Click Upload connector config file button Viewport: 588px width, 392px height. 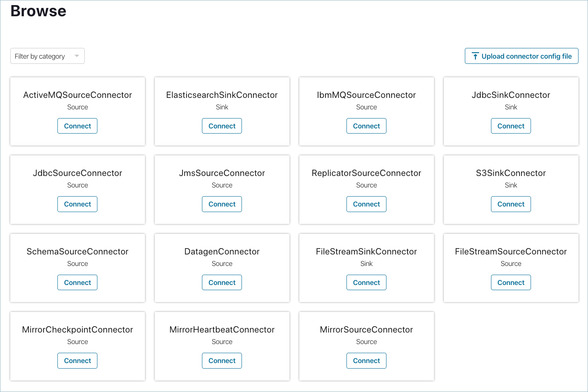point(521,56)
